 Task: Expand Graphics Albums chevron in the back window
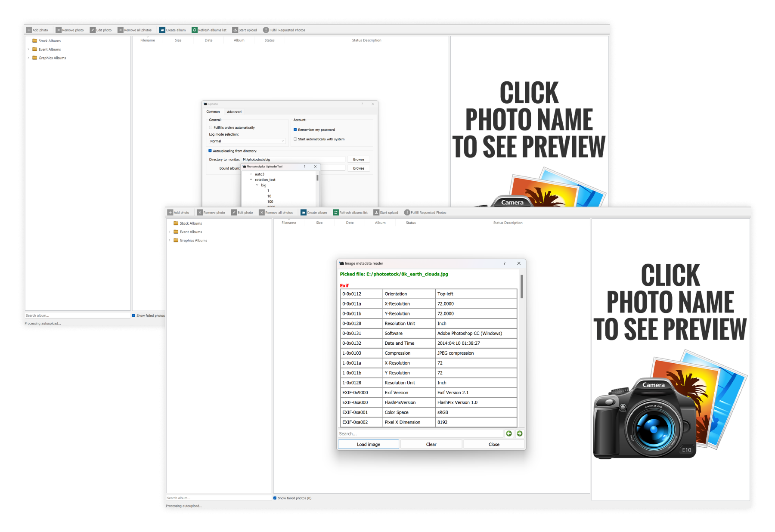(x=28, y=58)
